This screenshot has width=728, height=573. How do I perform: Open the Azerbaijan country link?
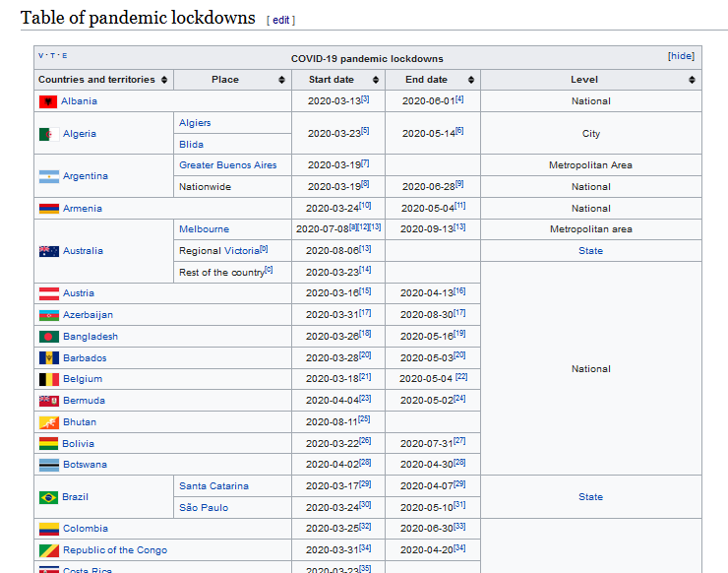89,315
